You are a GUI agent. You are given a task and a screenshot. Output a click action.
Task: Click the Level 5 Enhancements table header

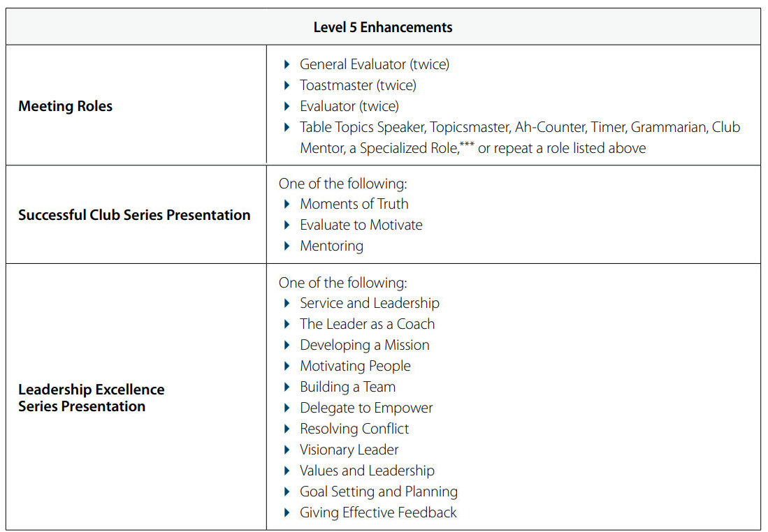(383, 27)
